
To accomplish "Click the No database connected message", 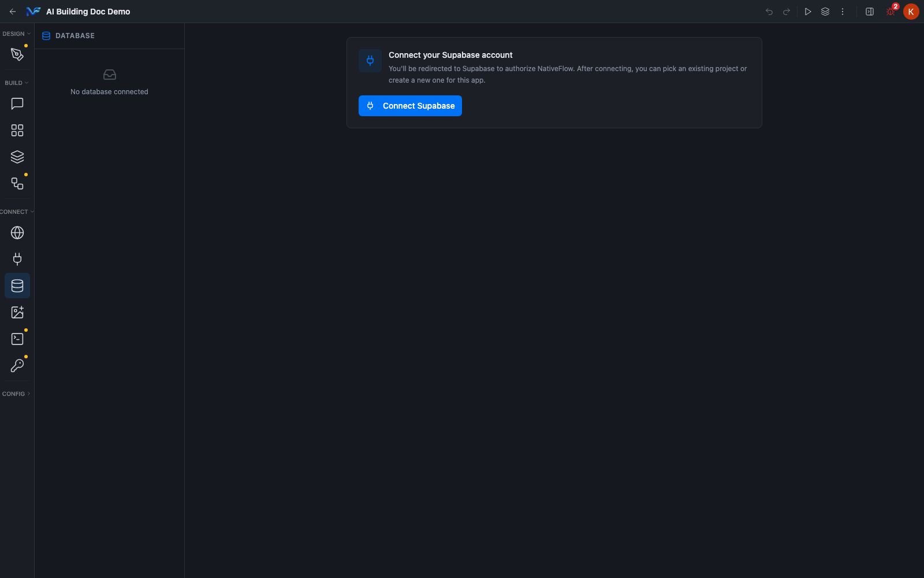I will pos(109,92).
